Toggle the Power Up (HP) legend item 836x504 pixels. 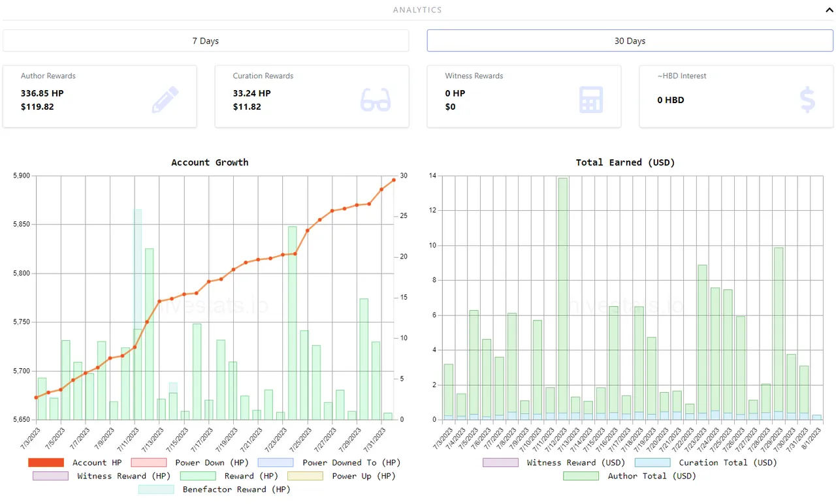click(305, 476)
